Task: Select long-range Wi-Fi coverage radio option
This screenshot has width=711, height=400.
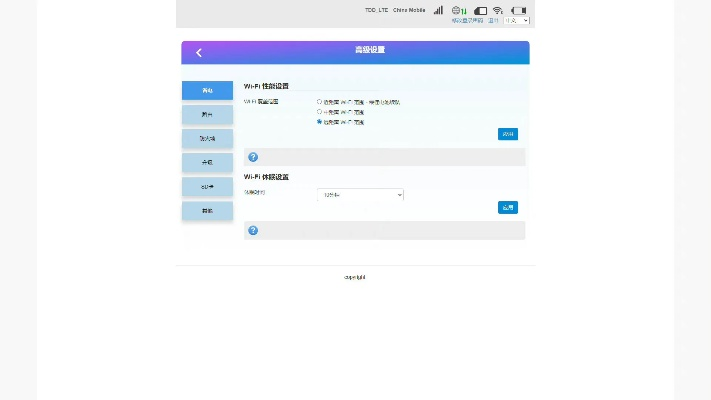Action: click(319, 122)
